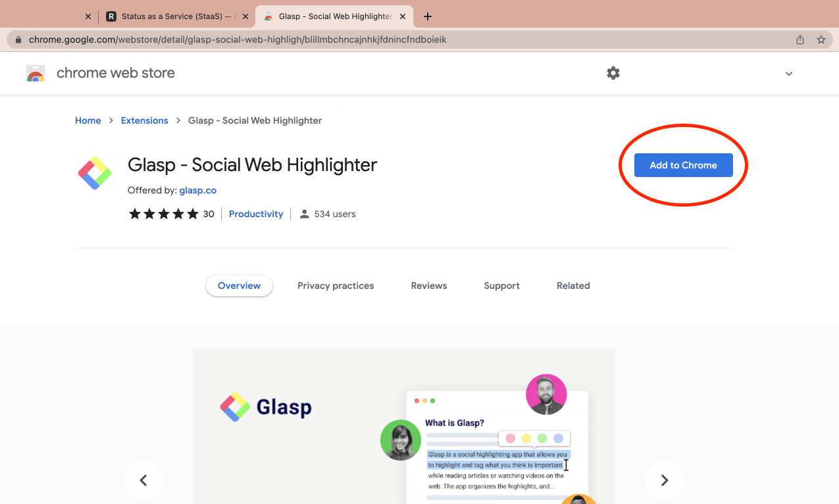
Task: Click the Add to Chrome button
Action: tap(683, 165)
